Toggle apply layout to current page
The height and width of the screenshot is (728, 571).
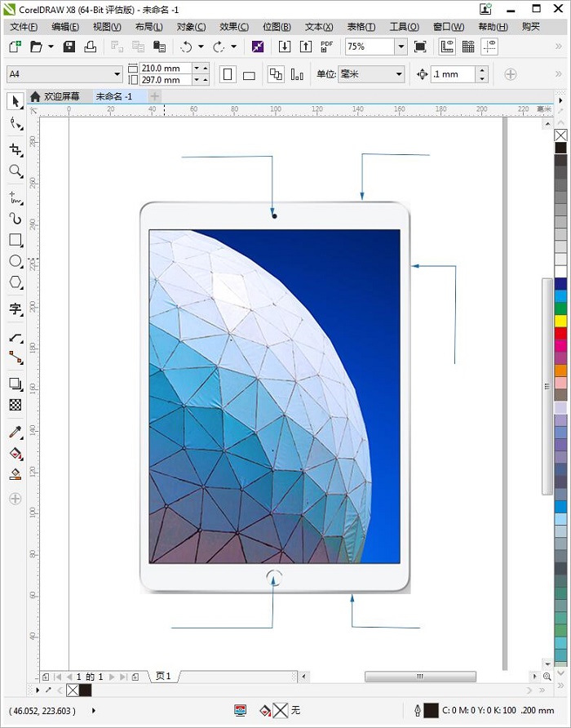[x=297, y=74]
